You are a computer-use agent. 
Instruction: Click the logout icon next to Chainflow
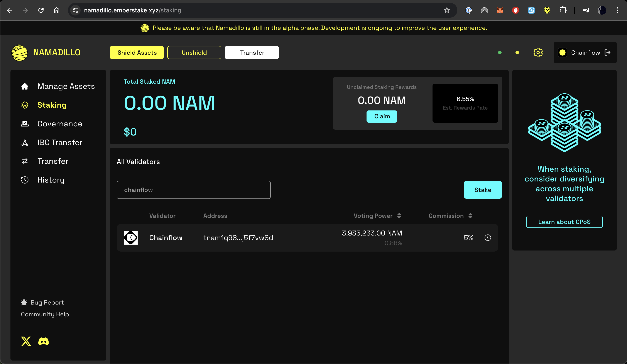(x=608, y=52)
